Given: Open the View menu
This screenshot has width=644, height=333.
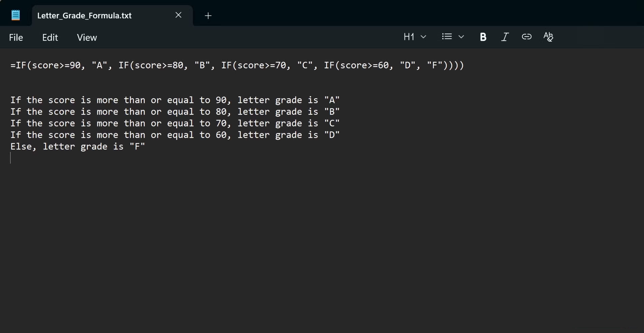Looking at the screenshot, I should point(87,37).
